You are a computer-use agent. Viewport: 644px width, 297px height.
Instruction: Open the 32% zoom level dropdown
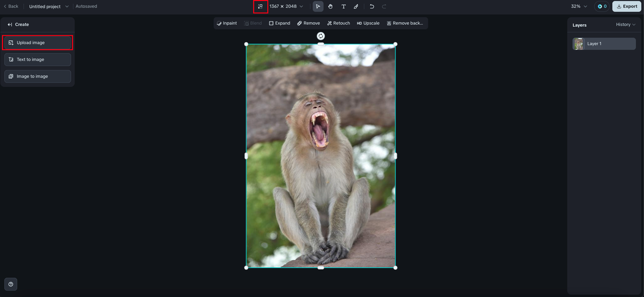point(579,7)
